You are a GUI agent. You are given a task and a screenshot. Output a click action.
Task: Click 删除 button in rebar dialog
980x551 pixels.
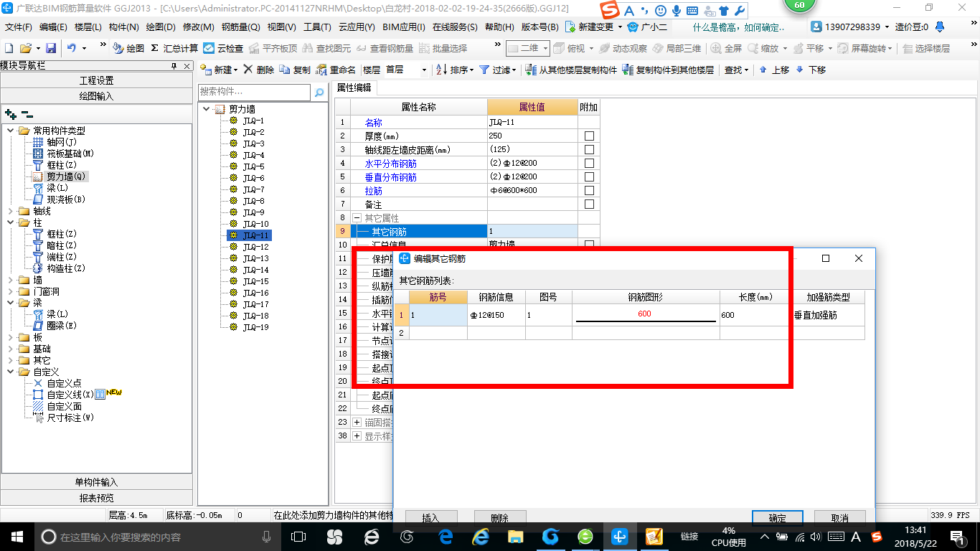(500, 518)
